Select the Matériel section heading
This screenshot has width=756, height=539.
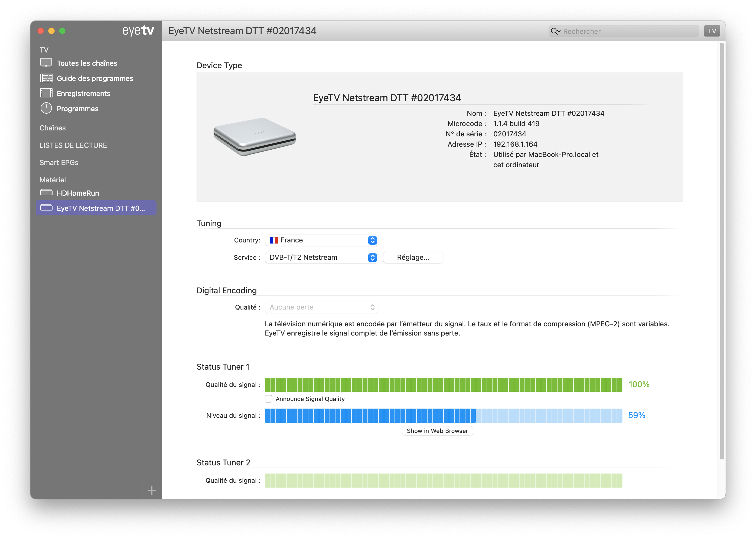pyautogui.click(x=53, y=180)
